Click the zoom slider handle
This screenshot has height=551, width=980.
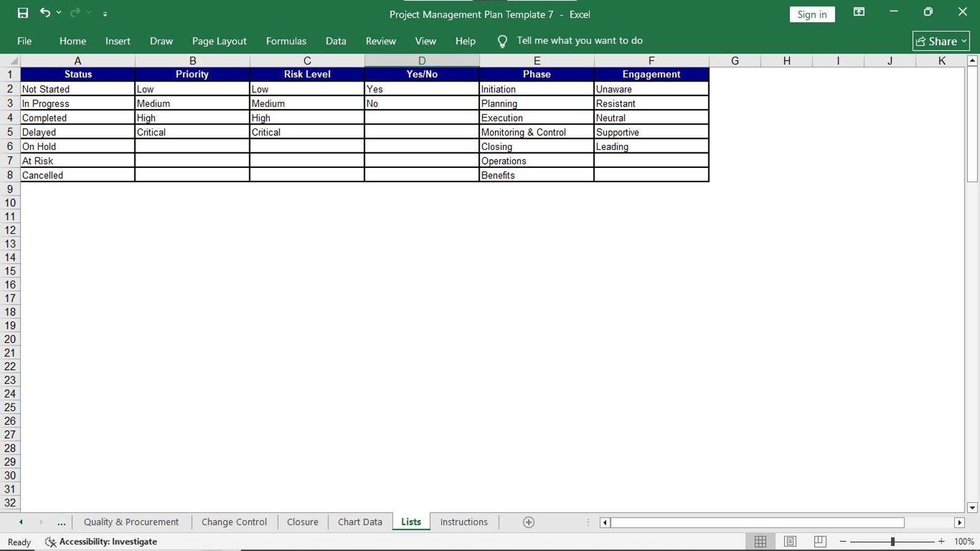(x=892, y=542)
